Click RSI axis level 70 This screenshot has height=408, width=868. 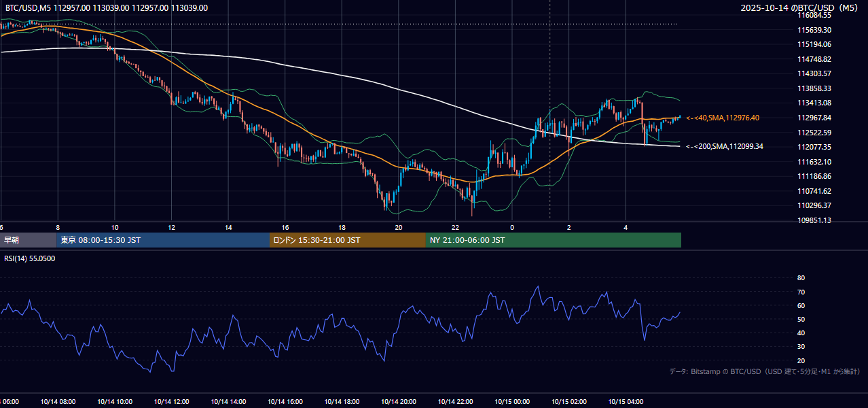coord(801,292)
